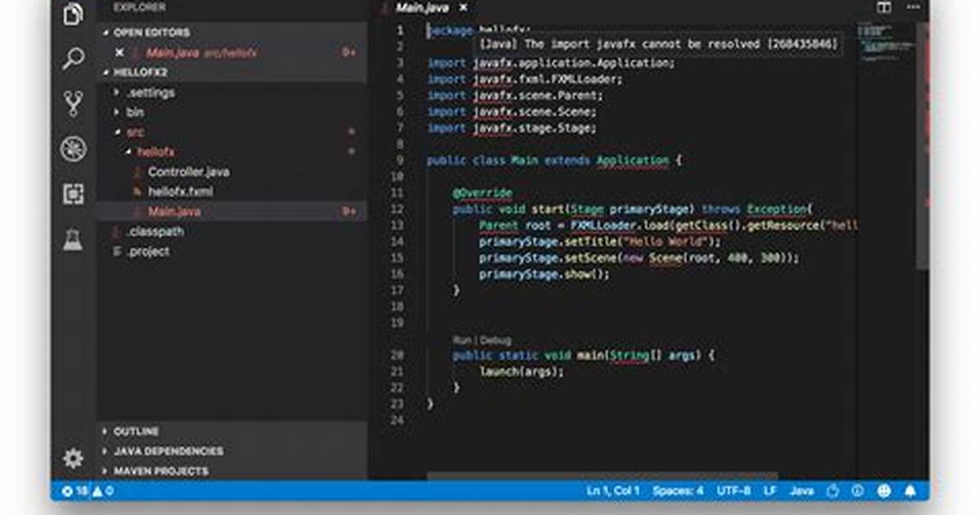This screenshot has width=980, height=515.
Task: Click the primaryStage.show(); line
Action: (544, 274)
